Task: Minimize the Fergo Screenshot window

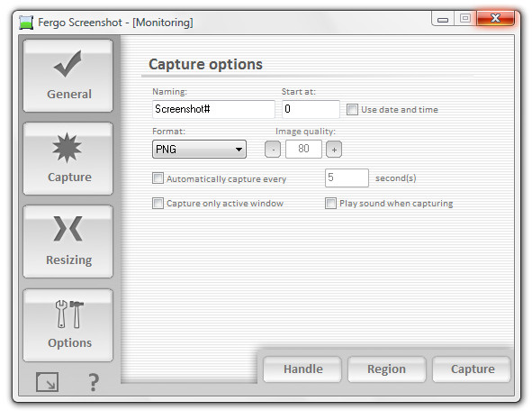Action: 443,19
